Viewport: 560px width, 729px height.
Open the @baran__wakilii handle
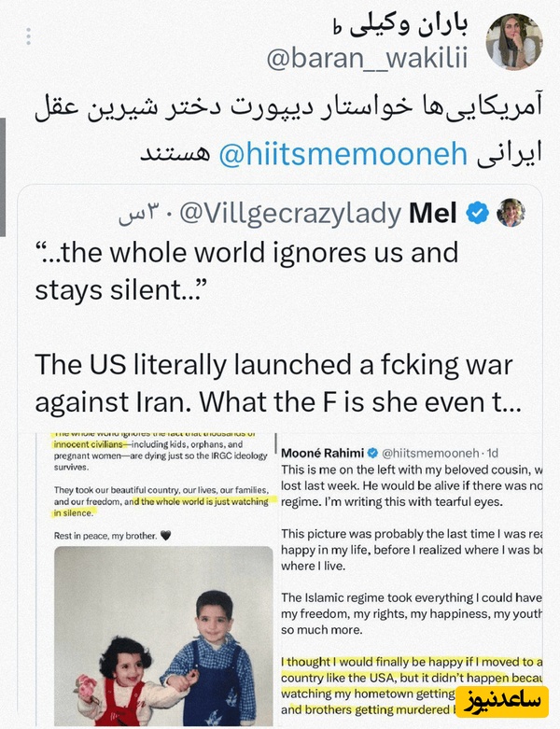point(368,59)
